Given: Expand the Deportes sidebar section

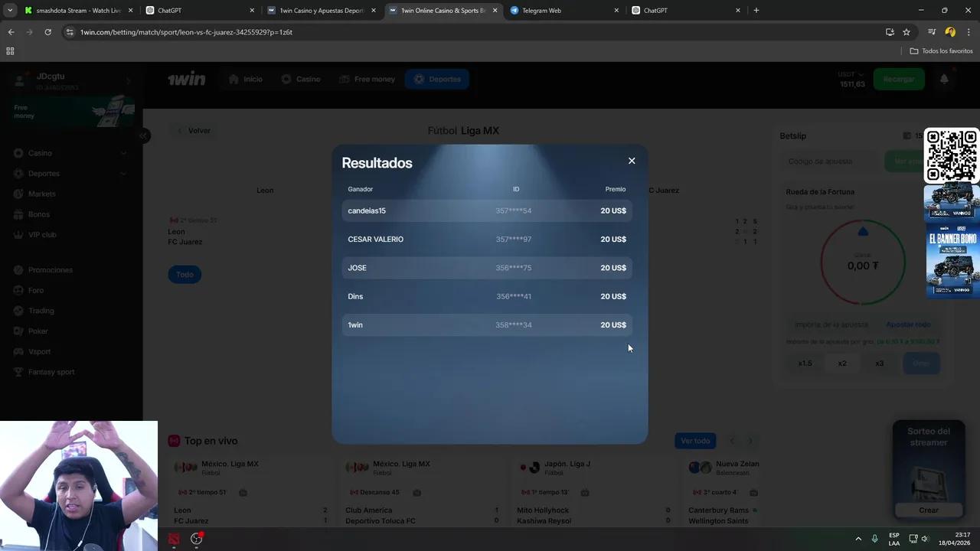Looking at the screenshot, I should tap(123, 174).
